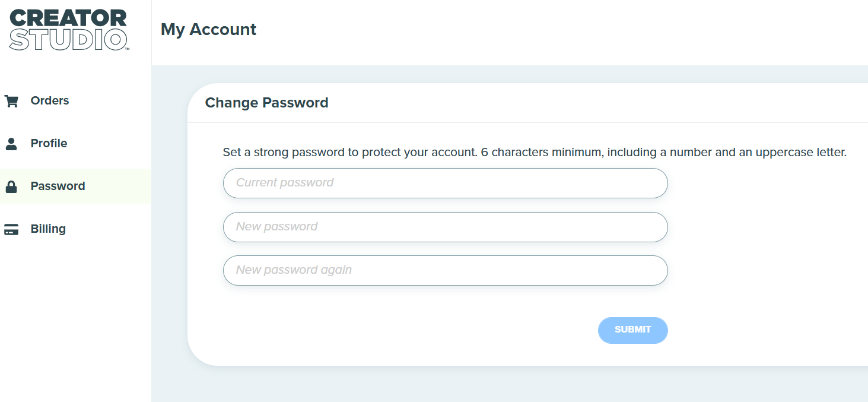
Task: Click empty gray area below the card
Action: pos(510,385)
